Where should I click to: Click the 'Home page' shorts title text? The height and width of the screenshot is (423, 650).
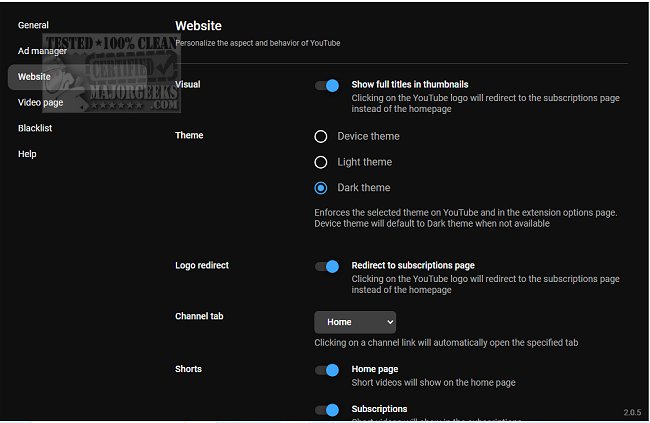(375, 369)
